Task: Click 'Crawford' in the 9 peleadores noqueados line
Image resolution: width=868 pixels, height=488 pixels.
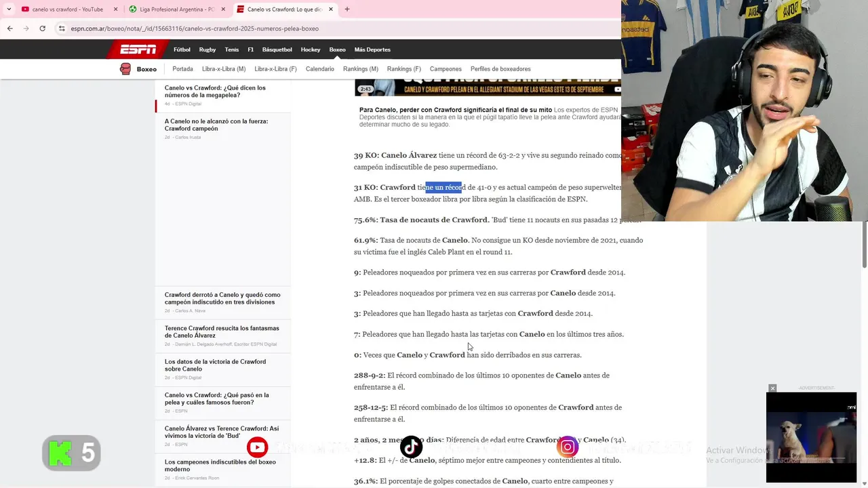Action: pos(568,272)
